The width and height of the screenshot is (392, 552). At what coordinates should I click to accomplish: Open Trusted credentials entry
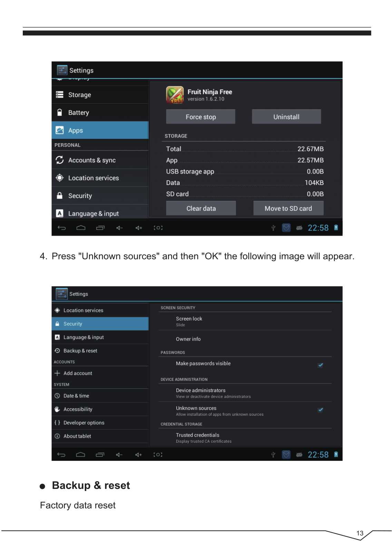pyautogui.click(x=245, y=438)
